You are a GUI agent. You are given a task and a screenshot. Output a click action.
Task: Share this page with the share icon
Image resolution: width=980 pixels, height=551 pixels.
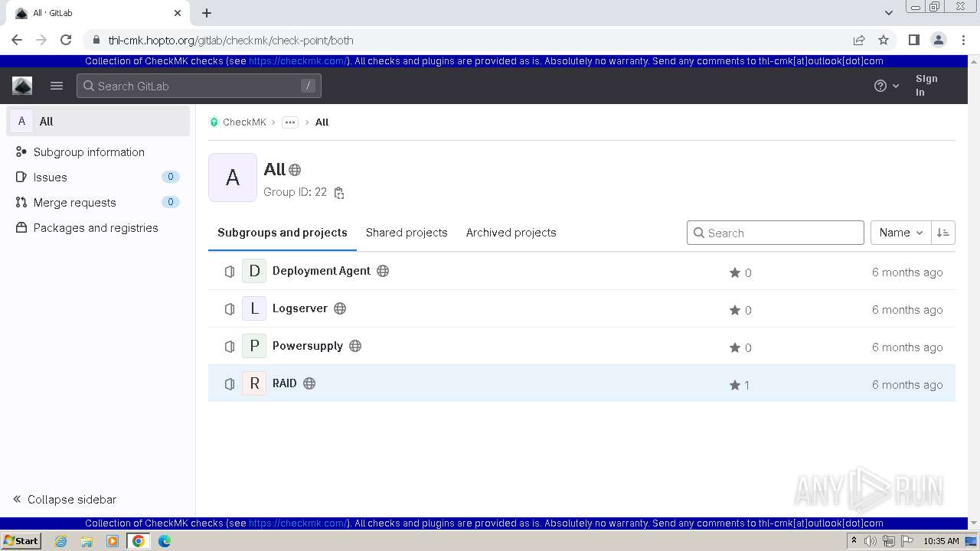pyautogui.click(x=859, y=40)
